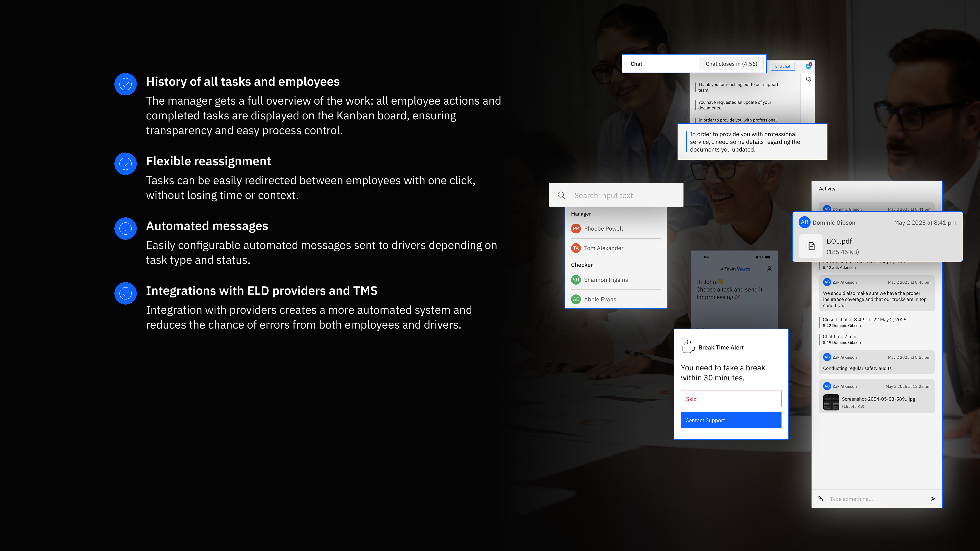
Task: Click the coffee cup Break Time icon
Action: click(688, 347)
